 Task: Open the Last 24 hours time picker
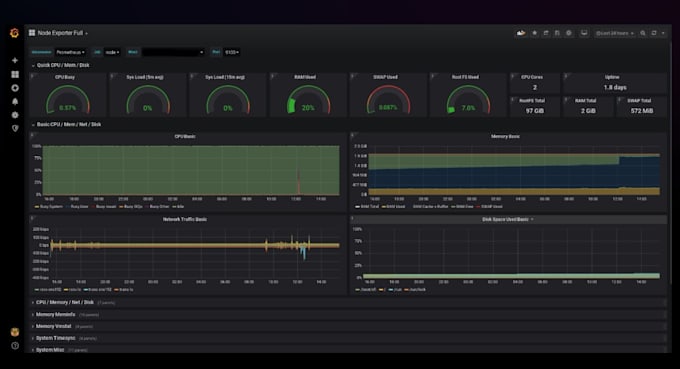[615, 33]
